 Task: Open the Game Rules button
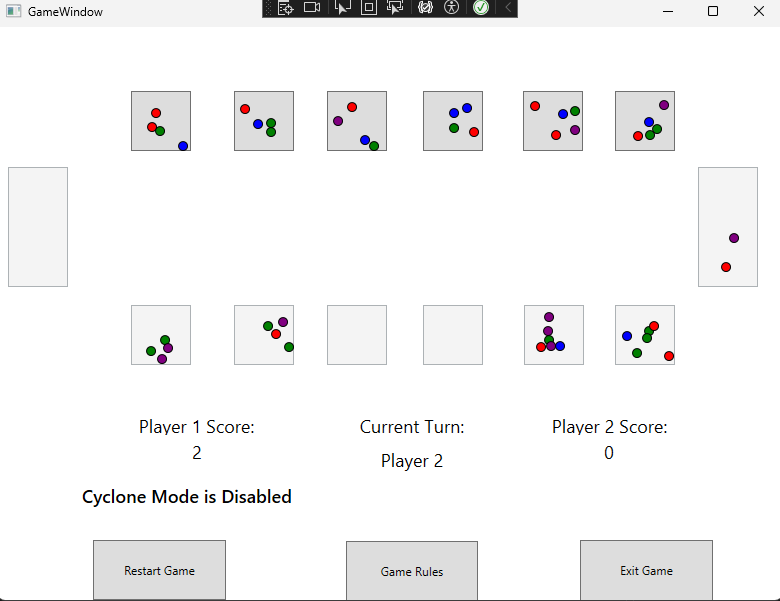[x=412, y=571]
